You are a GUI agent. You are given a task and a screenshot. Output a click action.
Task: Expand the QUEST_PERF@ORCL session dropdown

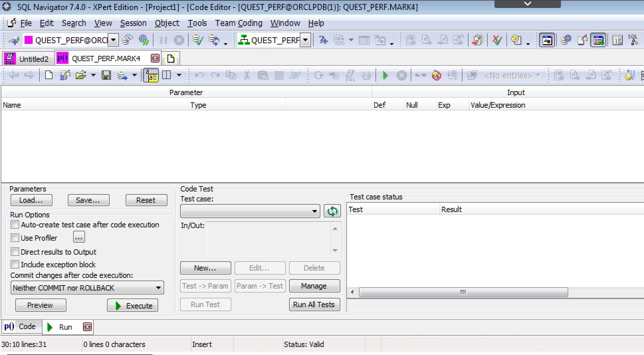click(113, 40)
